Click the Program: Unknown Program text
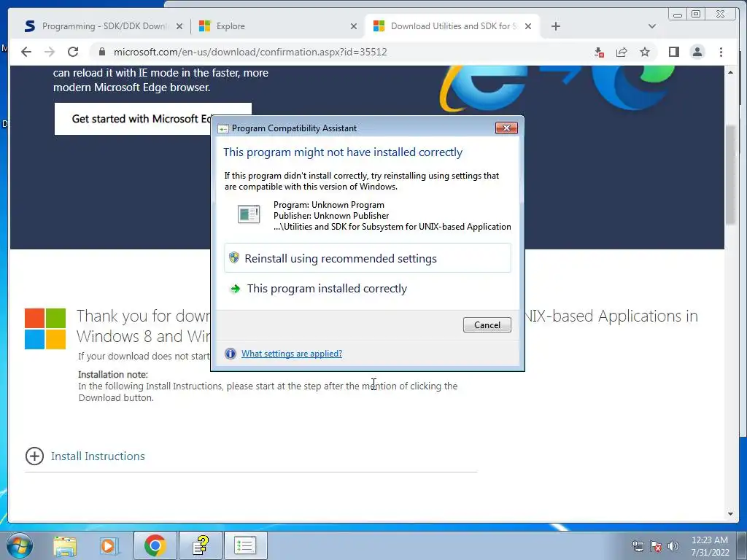Image resolution: width=747 pixels, height=560 pixels. point(329,205)
